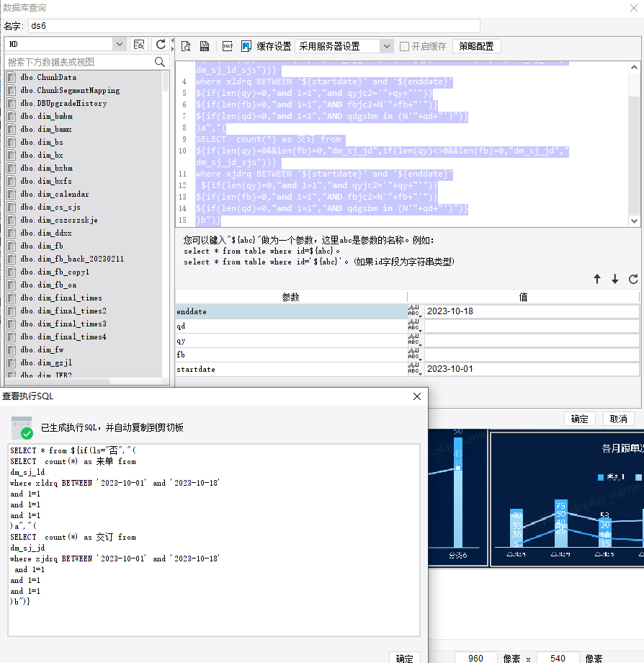The image size is (644, 663).
Task: Click the 值 column header
Action: pos(523,297)
